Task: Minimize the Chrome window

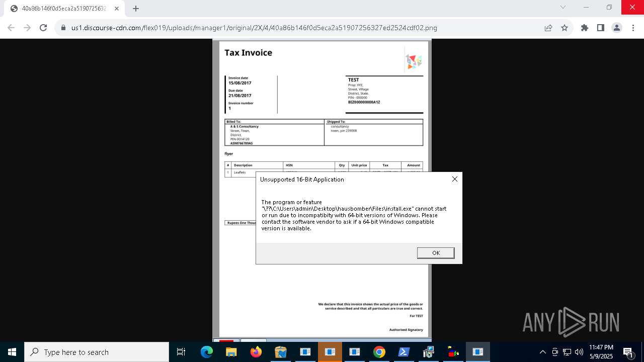Action: pos(586,7)
